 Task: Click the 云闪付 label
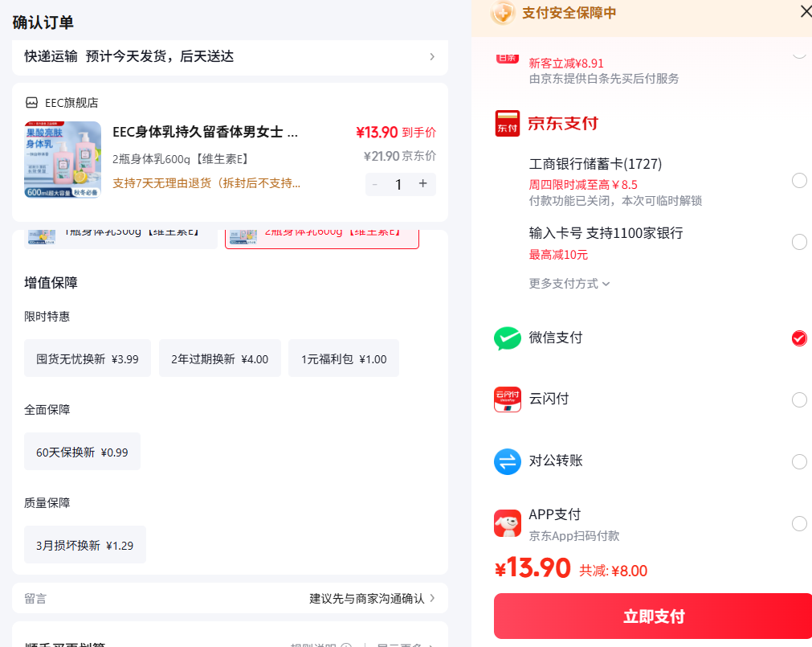click(x=549, y=399)
